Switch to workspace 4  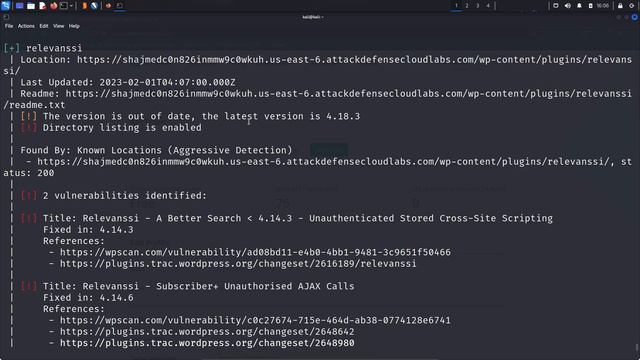[x=488, y=6]
